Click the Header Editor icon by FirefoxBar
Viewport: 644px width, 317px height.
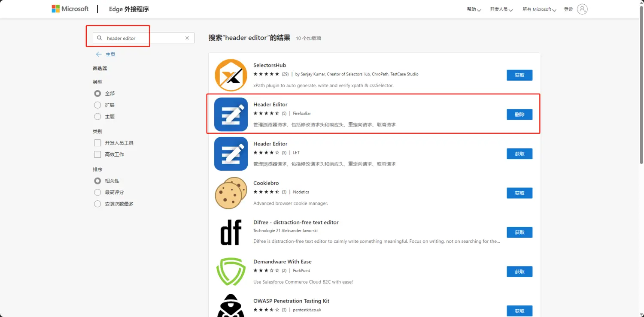click(231, 115)
